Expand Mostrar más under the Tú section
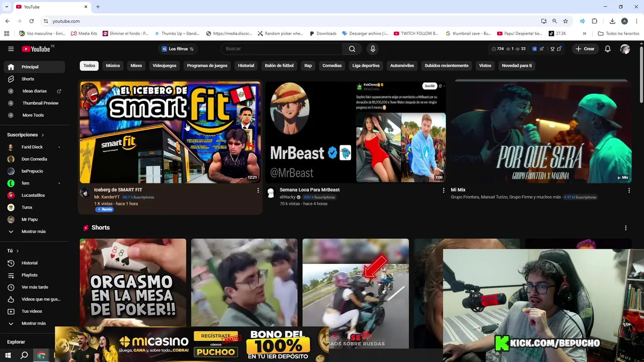The height and width of the screenshot is (362, 644). pos(34,323)
